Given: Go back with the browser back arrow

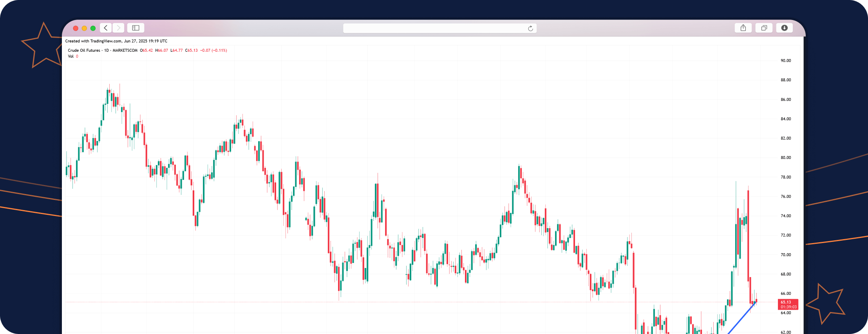Looking at the screenshot, I should tap(106, 28).
